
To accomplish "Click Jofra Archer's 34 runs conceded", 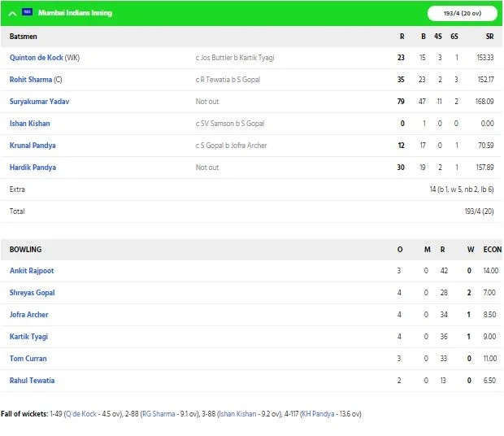I will point(444,315).
